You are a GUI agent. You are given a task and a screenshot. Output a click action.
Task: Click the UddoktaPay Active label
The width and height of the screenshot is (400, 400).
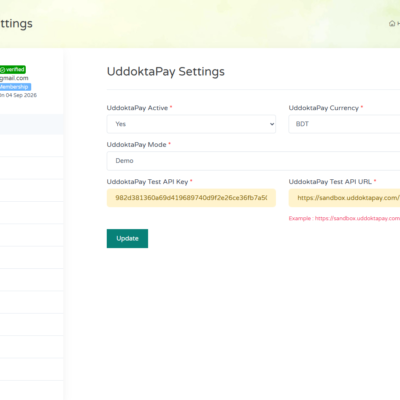(137, 108)
